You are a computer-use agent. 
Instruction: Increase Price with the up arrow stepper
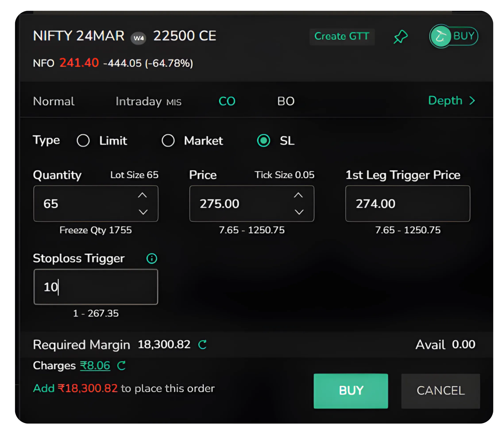[x=299, y=195]
